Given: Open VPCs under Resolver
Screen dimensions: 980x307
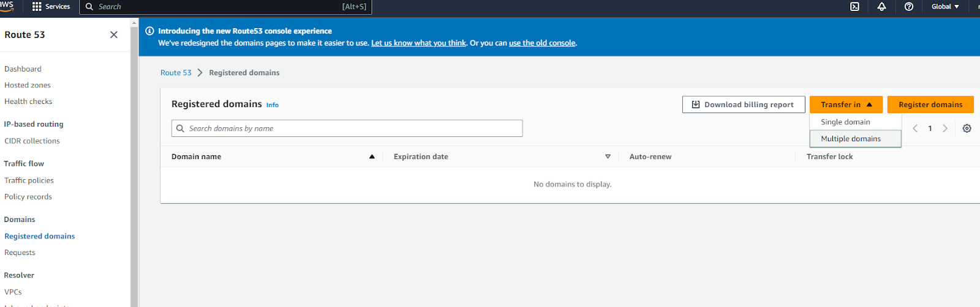Looking at the screenshot, I should click(13, 292).
